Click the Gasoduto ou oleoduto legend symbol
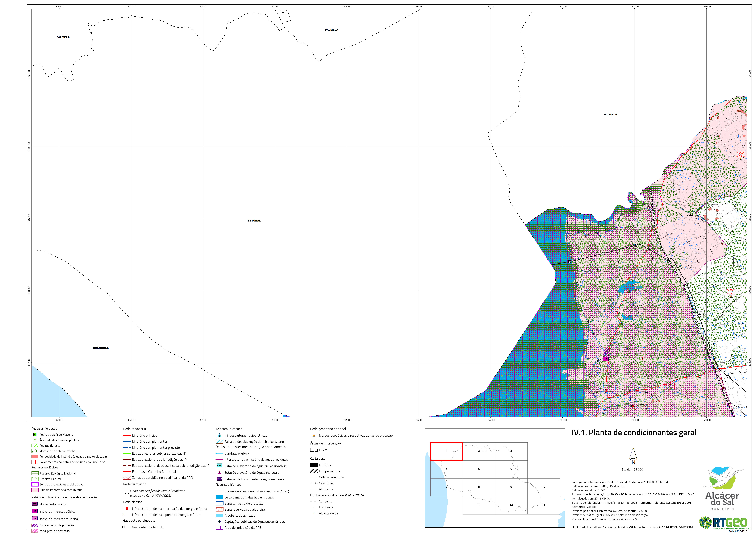Viewport: 756px width, 534px height. (127, 527)
